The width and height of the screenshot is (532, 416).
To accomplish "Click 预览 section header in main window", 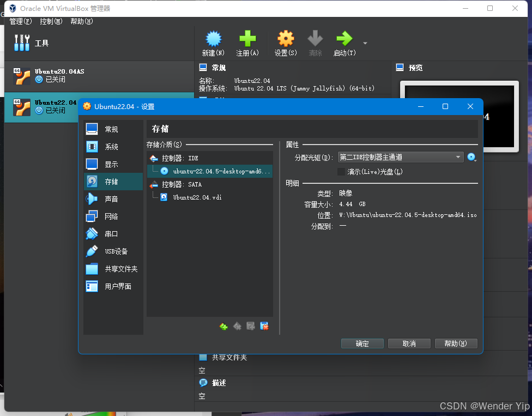I will point(415,68).
